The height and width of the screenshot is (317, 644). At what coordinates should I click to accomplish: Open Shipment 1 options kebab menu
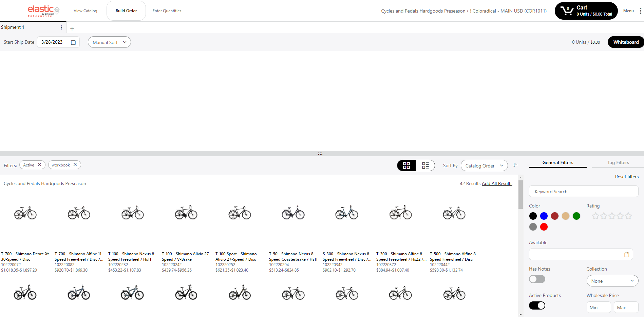(61, 27)
